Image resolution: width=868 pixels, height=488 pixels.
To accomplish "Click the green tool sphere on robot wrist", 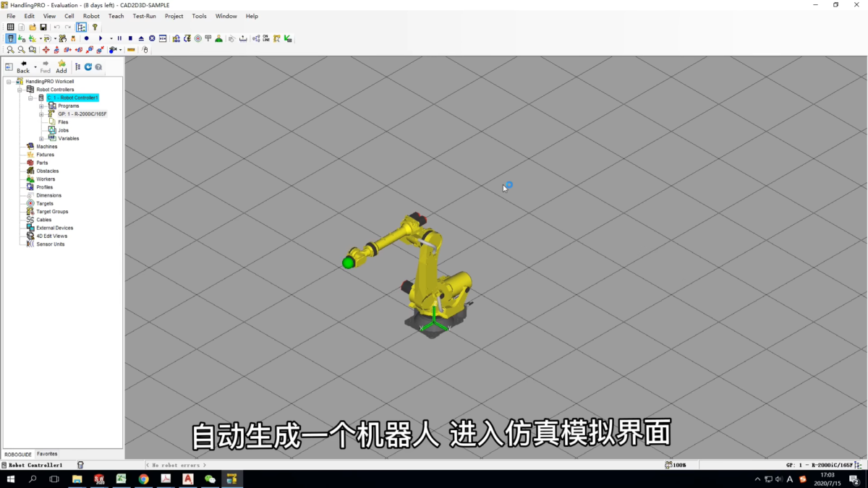I will [x=349, y=262].
